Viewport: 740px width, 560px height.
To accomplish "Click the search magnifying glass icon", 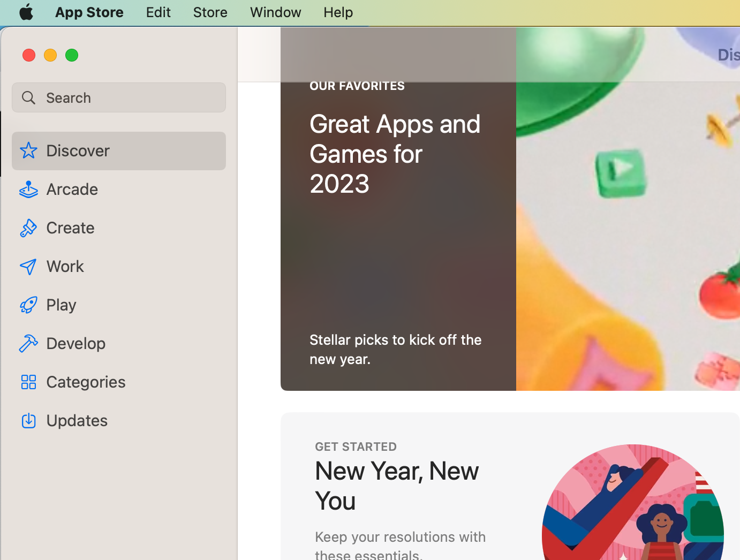I will tap(29, 97).
